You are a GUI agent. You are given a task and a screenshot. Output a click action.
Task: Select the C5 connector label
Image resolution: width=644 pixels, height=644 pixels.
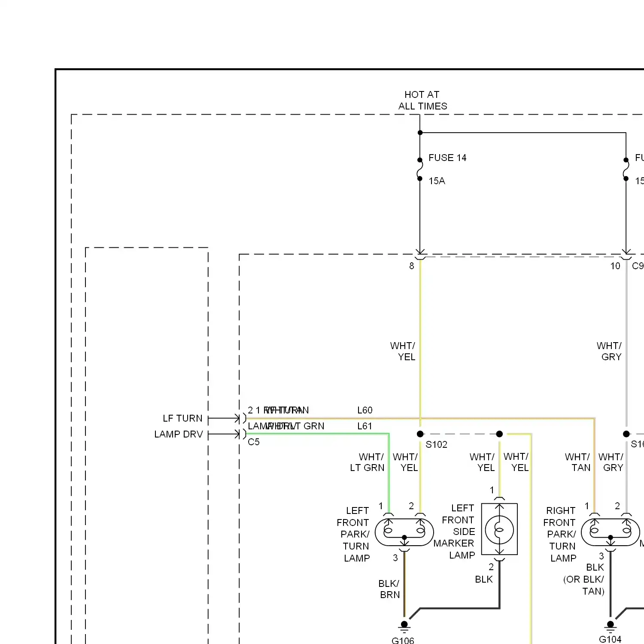(254, 442)
